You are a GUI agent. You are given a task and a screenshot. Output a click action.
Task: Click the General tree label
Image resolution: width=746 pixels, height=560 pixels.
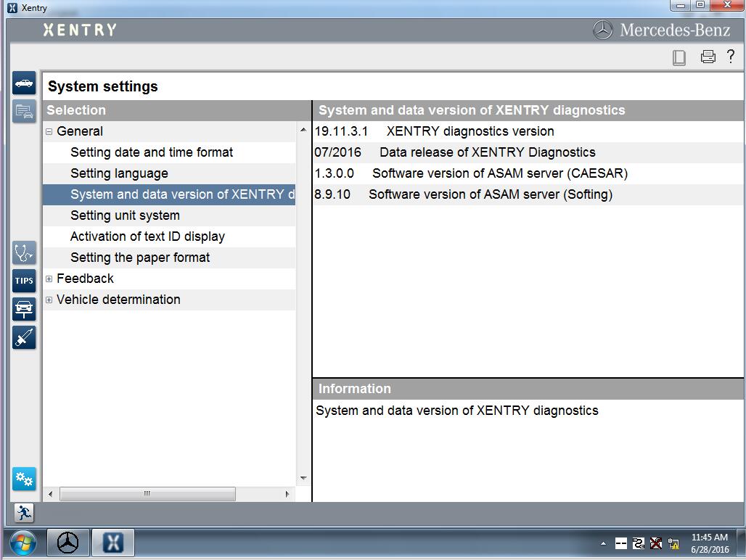click(x=79, y=131)
